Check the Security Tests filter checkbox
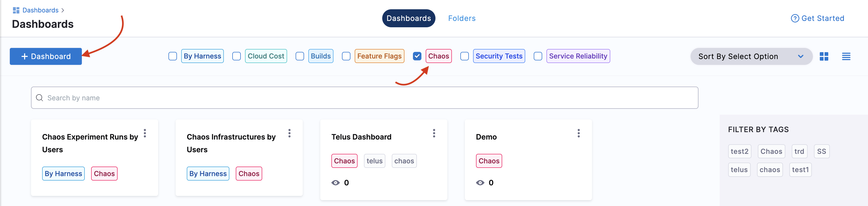This screenshot has height=206, width=868. 464,56
